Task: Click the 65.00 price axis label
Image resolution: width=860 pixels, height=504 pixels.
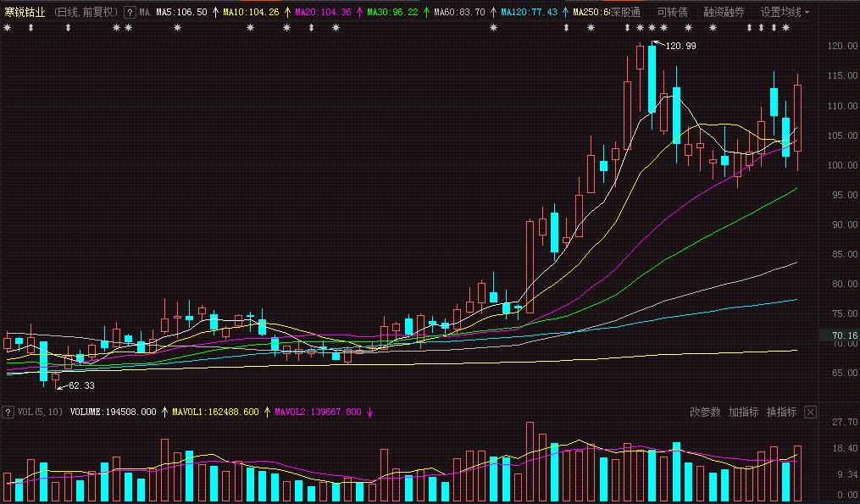Action: coord(844,373)
